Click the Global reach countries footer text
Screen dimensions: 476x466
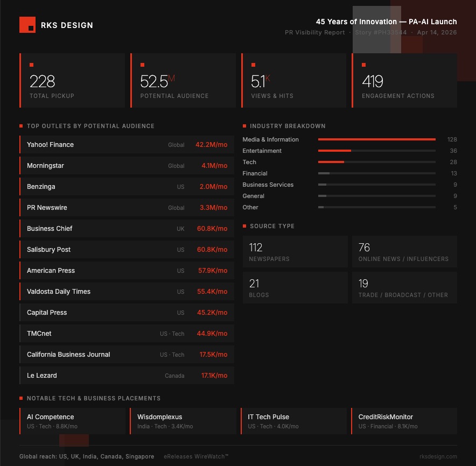click(87, 457)
